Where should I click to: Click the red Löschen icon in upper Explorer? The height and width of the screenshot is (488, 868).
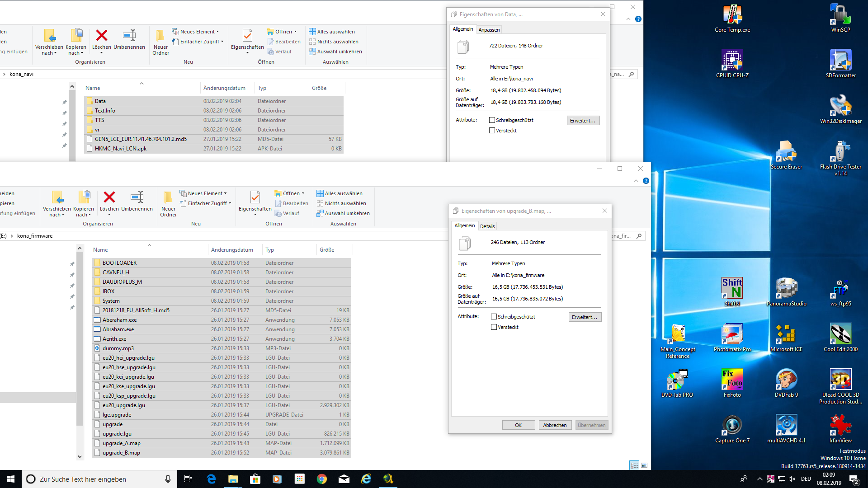102,36
